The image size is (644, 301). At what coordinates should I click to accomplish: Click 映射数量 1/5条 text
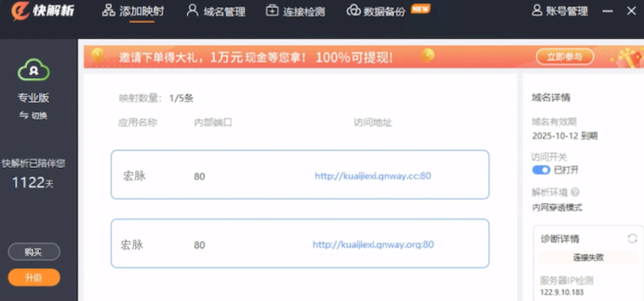point(156,98)
